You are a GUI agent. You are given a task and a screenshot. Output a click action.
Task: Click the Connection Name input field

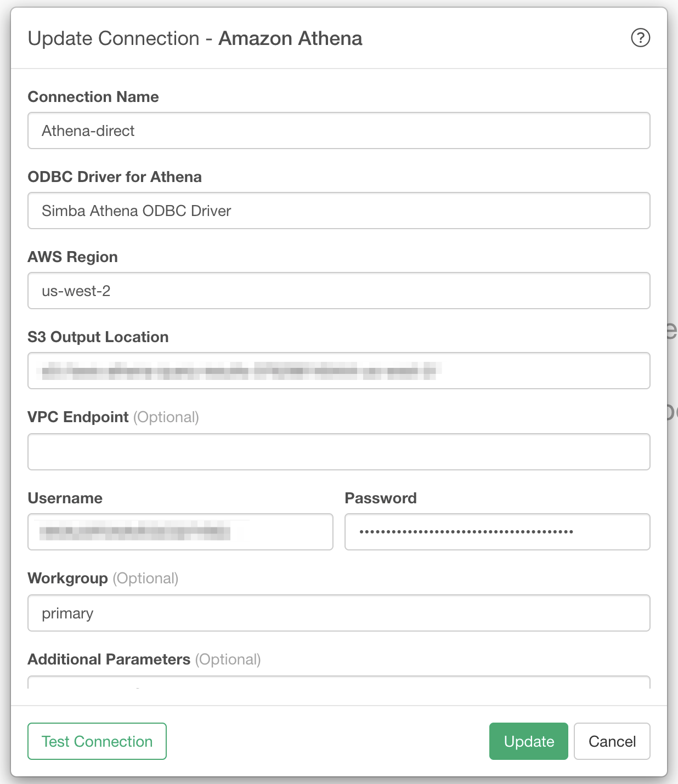coord(339,130)
